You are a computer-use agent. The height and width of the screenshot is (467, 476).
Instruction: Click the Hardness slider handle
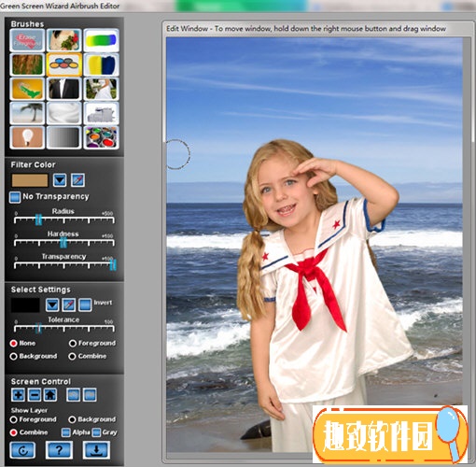(x=63, y=243)
